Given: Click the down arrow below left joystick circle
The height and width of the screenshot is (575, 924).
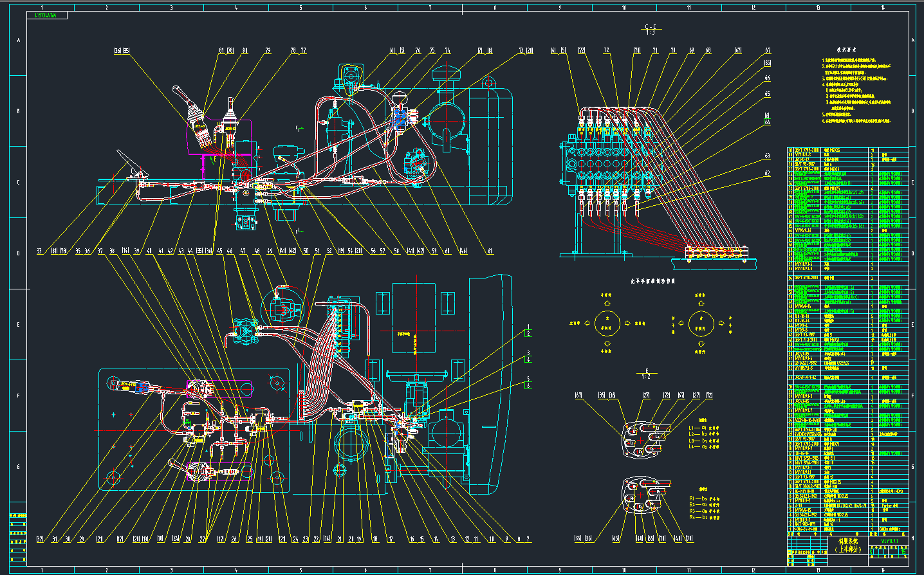Looking at the screenshot, I should coord(606,343).
